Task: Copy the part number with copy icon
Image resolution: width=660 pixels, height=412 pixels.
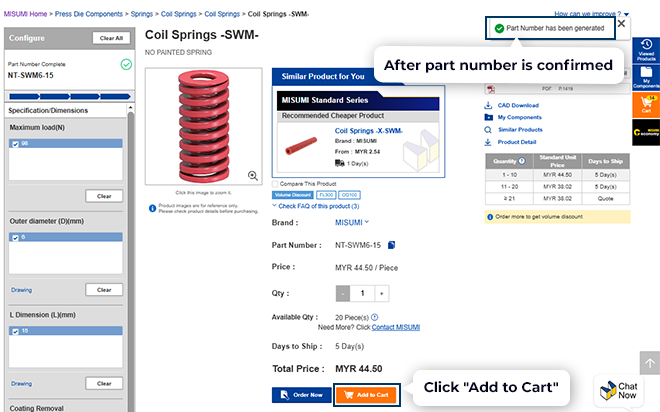Action: coord(391,245)
